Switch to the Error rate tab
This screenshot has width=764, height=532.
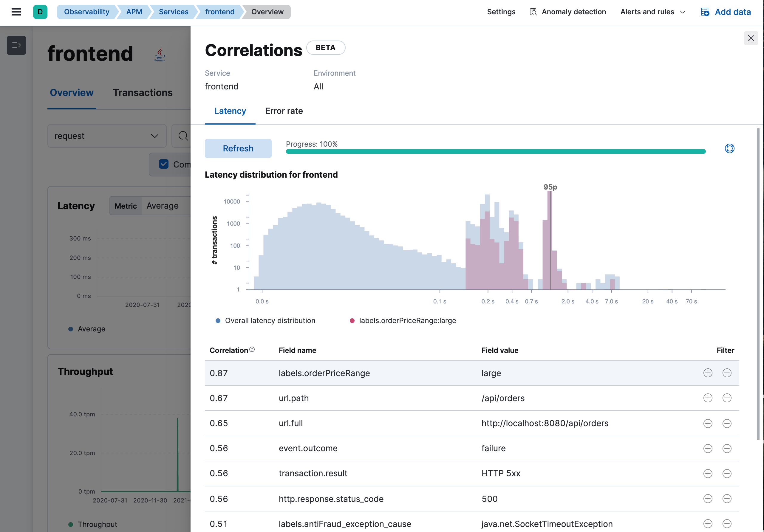click(x=284, y=111)
